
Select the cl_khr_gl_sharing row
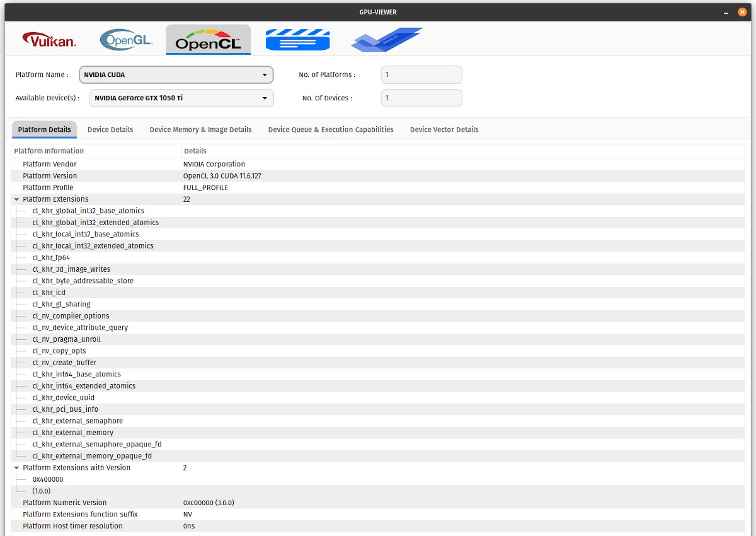click(378, 304)
